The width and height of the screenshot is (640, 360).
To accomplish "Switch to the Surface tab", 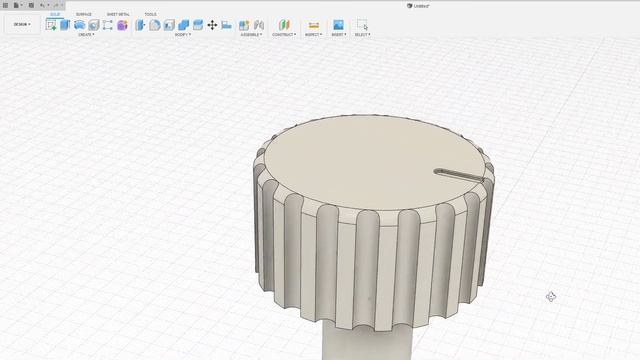I will (84, 14).
